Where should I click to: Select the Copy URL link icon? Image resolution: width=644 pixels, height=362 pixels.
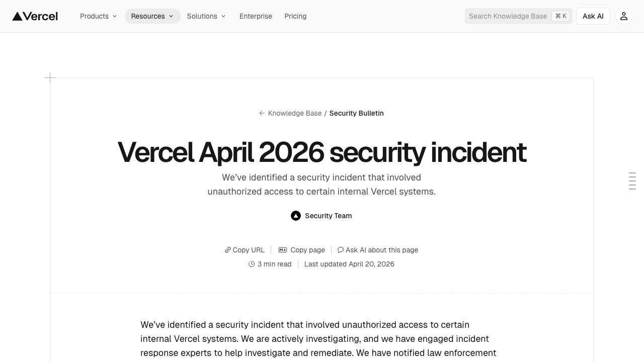(228, 250)
